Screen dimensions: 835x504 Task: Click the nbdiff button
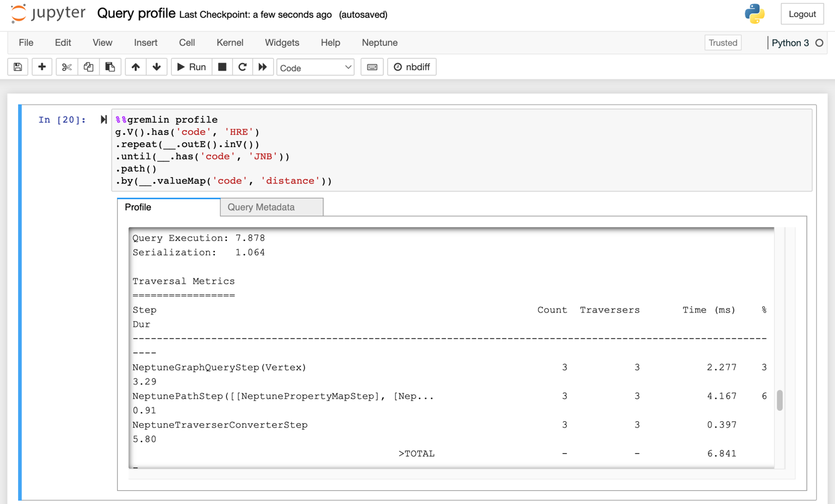(412, 67)
